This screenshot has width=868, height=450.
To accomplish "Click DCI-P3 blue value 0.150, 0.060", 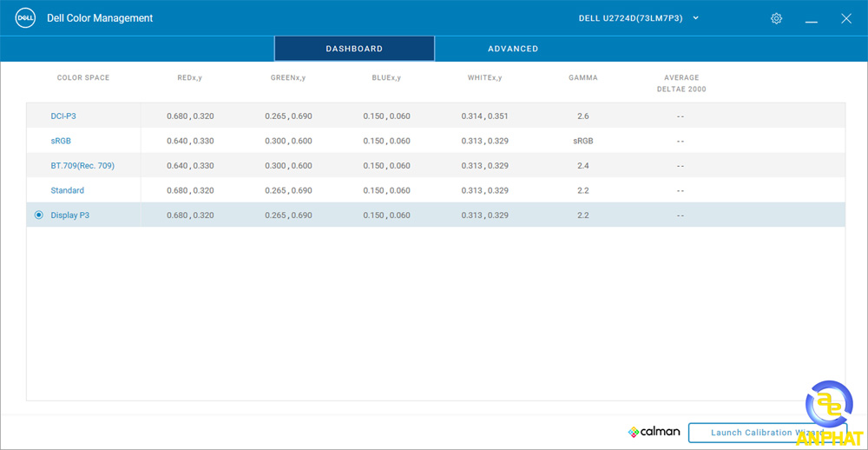I will coord(387,116).
